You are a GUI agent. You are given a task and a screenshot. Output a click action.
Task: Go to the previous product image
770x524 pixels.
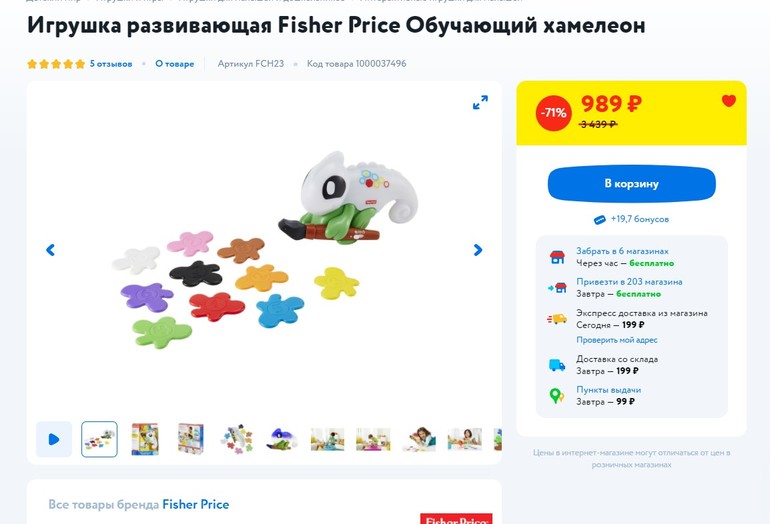[x=51, y=250]
